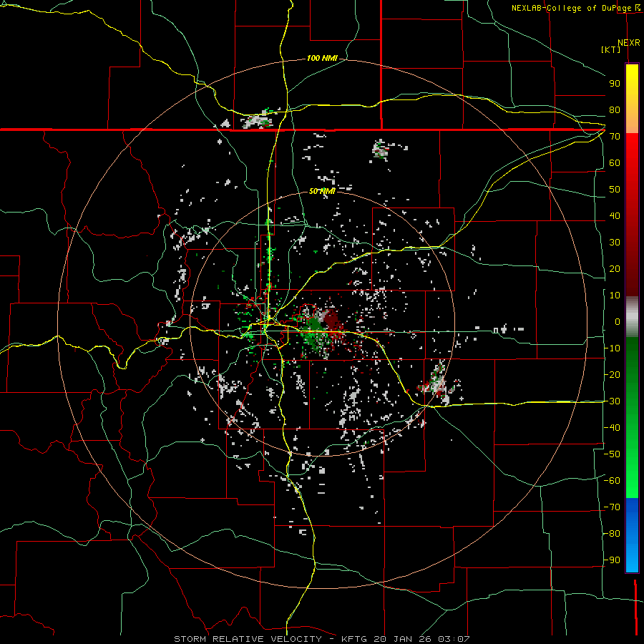Click the positive 10 scale label
The height and width of the screenshot is (644, 644).
pyautogui.click(x=615, y=296)
